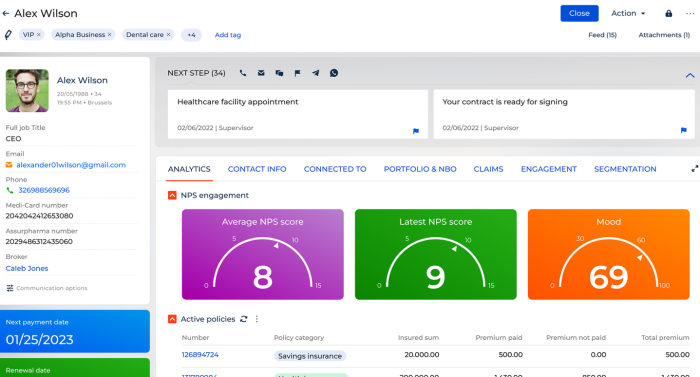
Task: Click the Next payment date card
Action: (x=75, y=331)
